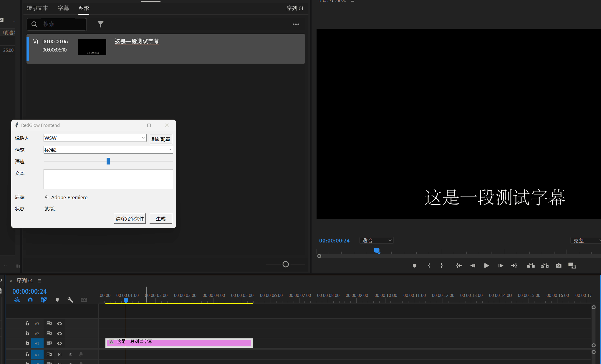
Task: Hide track V2 output eye
Action: click(x=59, y=334)
